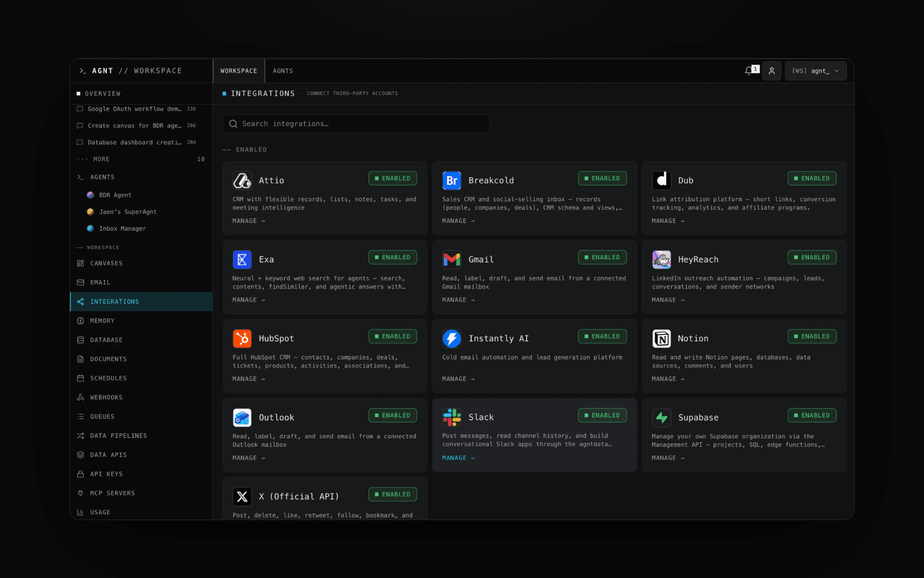The width and height of the screenshot is (924, 578).
Task: Click ENABLED badge on Outlook card
Action: point(392,415)
